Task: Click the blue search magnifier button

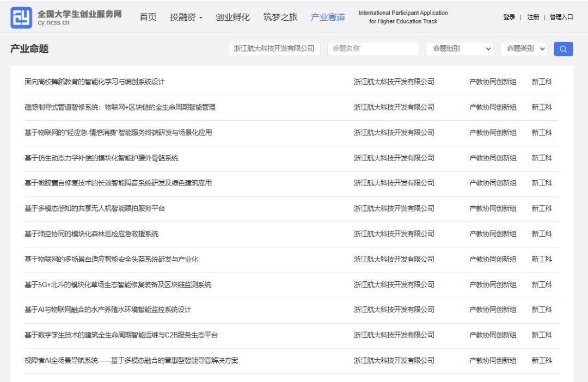Action: click(x=563, y=49)
